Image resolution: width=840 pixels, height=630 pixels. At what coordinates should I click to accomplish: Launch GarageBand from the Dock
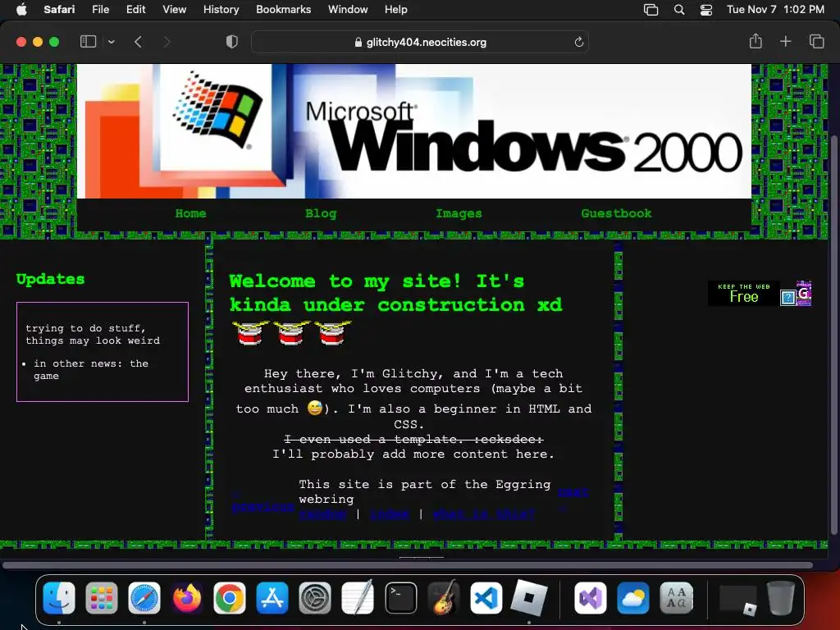pos(443,598)
